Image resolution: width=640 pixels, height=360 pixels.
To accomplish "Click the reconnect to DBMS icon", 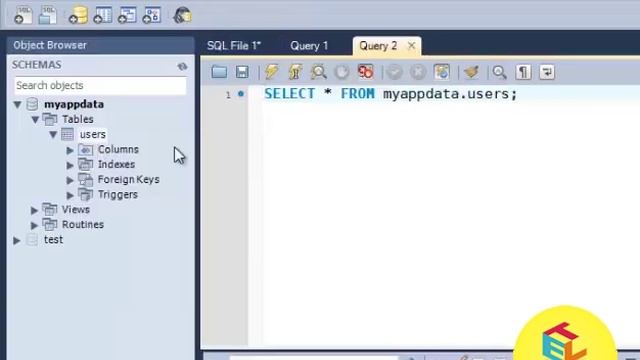I will click(182, 15).
